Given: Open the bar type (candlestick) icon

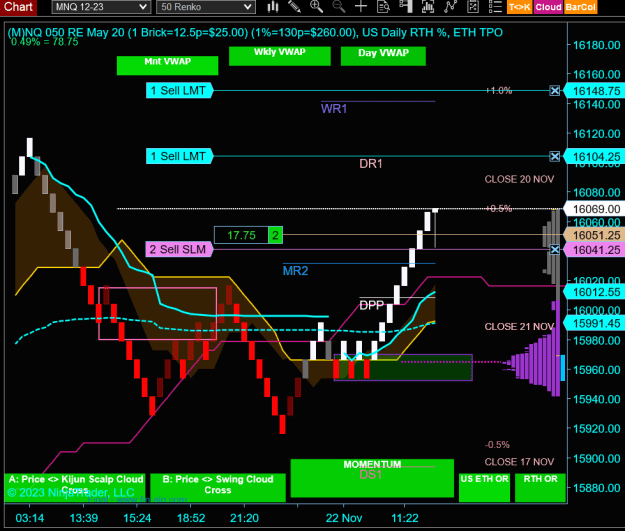Looking at the screenshot, I should point(273,7).
